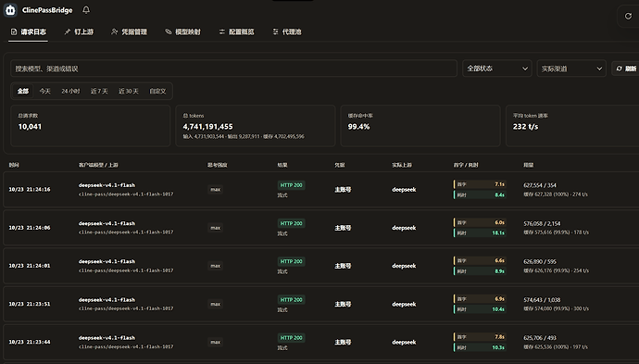Select the 24小时 time range filter
Screen dimensions: 639x364
point(70,91)
